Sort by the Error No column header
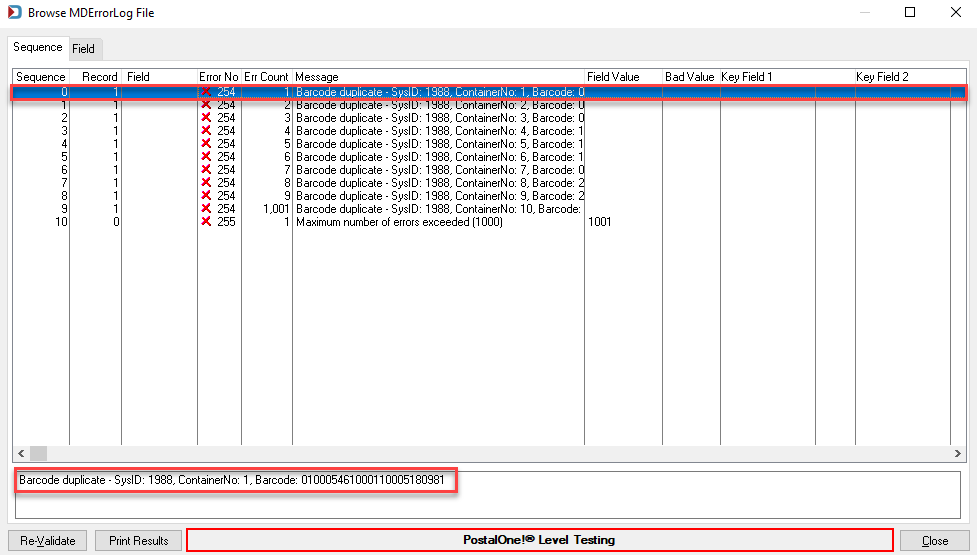Screen dimensions: 977x555 (219, 77)
